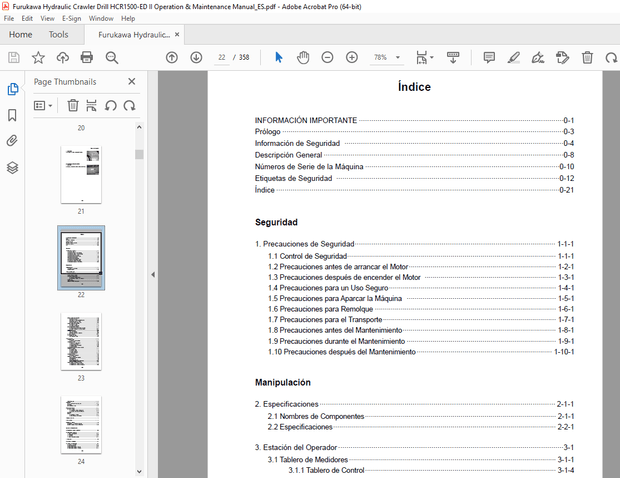
Task: Activate the Hand pan tool
Action: (303, 58)
